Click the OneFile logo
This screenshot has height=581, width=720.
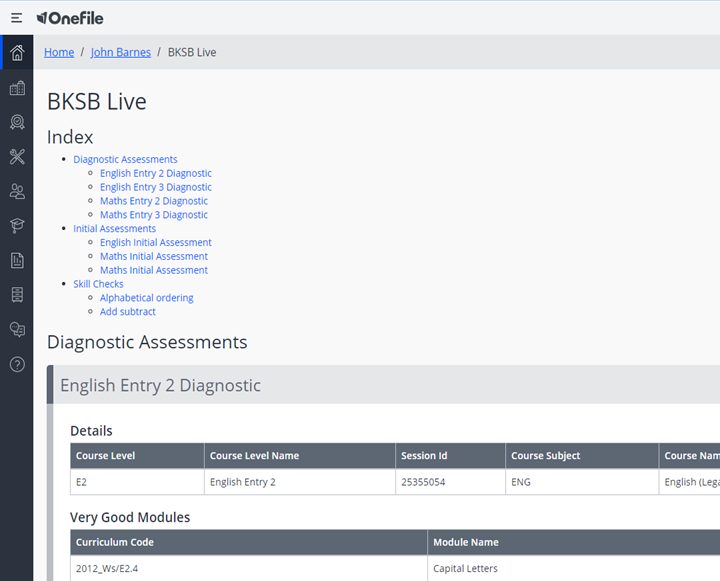point(70,18)
